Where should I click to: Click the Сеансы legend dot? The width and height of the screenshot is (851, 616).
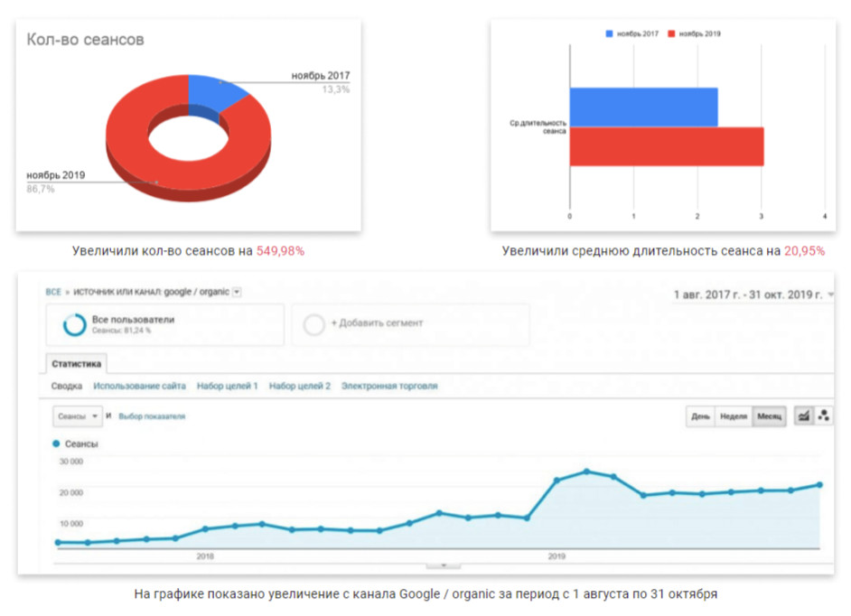click(x=56, y=444)
